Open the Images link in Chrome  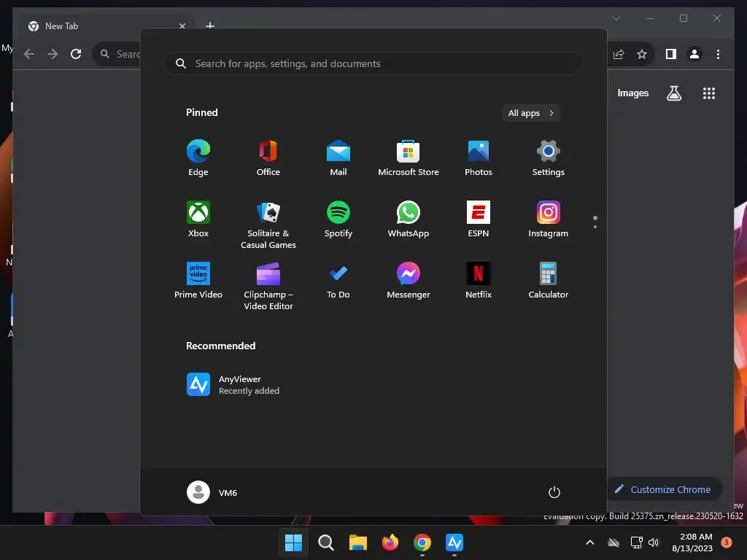click(x=632, y=93)
